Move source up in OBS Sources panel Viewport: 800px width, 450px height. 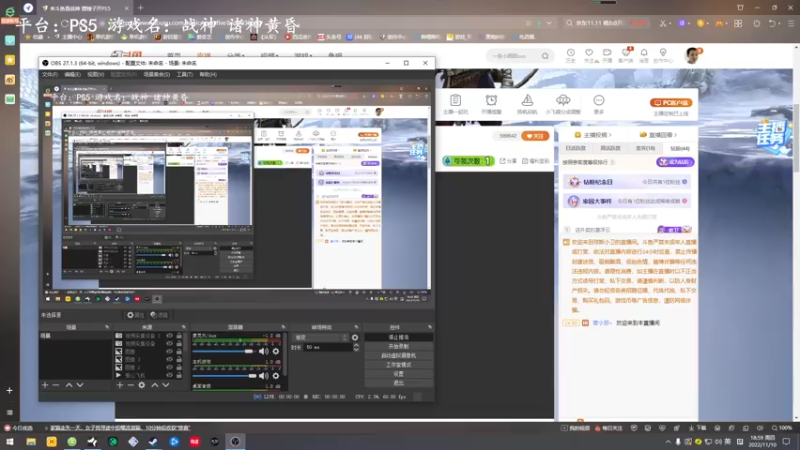[155, 385]
